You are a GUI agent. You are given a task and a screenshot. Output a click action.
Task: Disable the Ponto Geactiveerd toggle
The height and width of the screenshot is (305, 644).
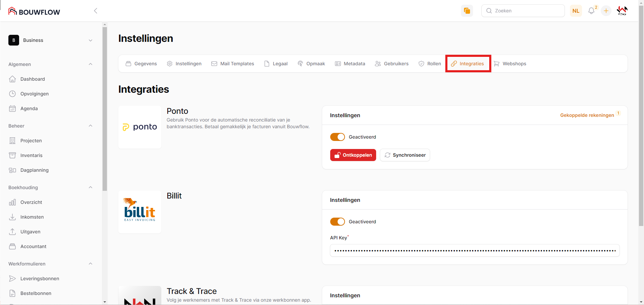[337, 137]
